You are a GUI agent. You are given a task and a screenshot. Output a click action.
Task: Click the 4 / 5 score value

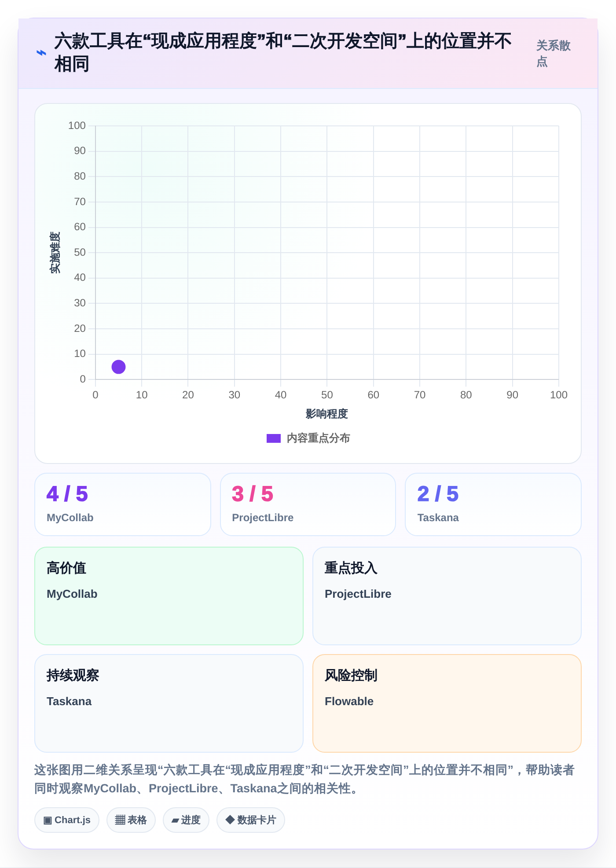[67, 494]
